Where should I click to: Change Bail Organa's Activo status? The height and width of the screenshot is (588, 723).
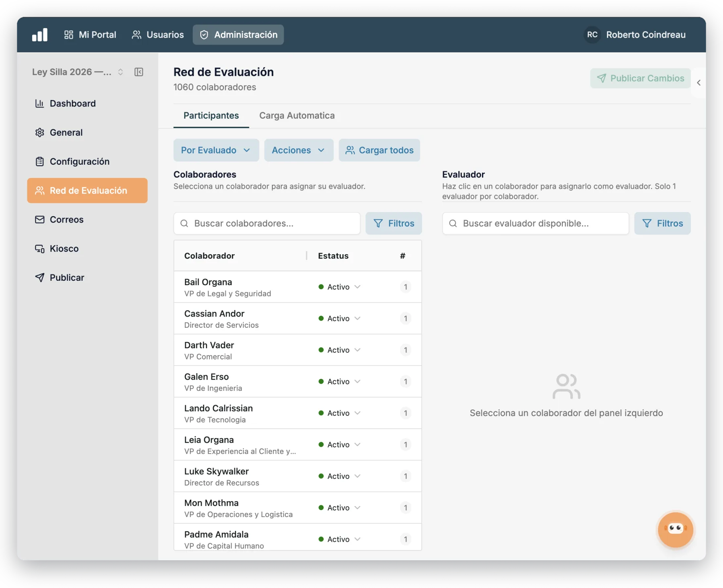click(339, 287)
